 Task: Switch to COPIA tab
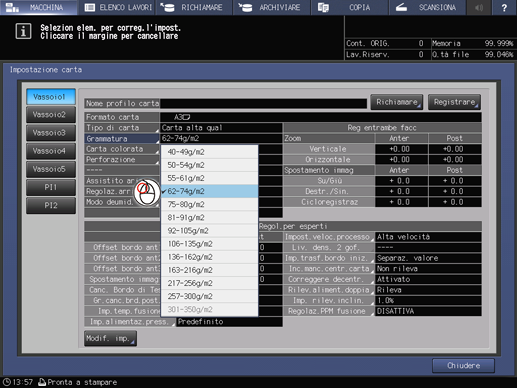(349, 7)
